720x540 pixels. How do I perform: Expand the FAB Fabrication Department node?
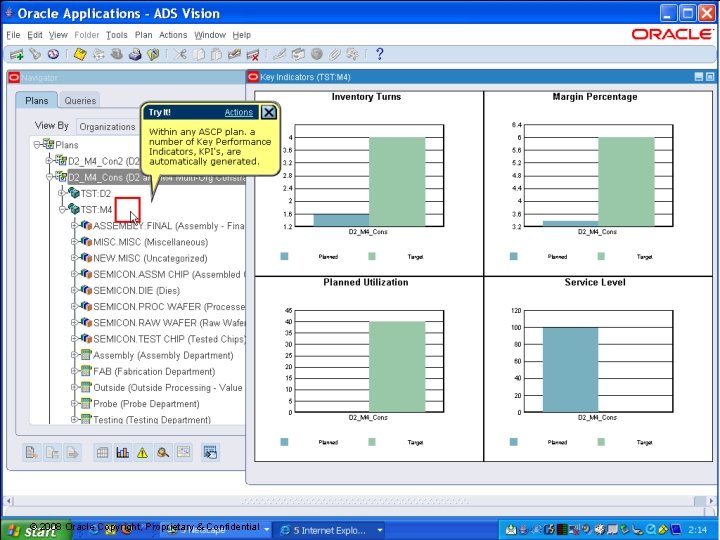pos(74,371)
